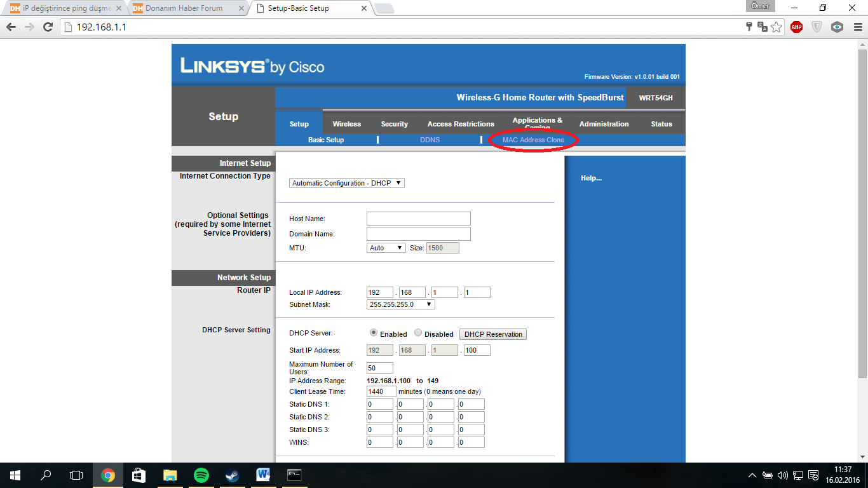
Task: Close the Setup-Basic Setup browser tab
Action: click(364, 8)
